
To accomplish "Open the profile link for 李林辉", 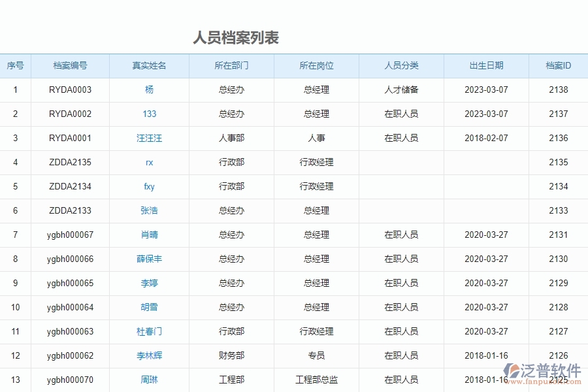I will [x=149, y=355].
